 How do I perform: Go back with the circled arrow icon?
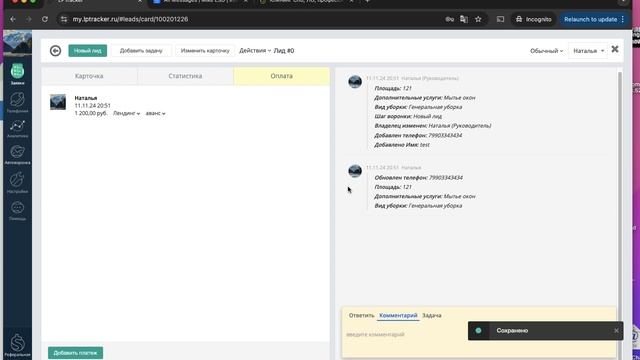coord(56,51)
